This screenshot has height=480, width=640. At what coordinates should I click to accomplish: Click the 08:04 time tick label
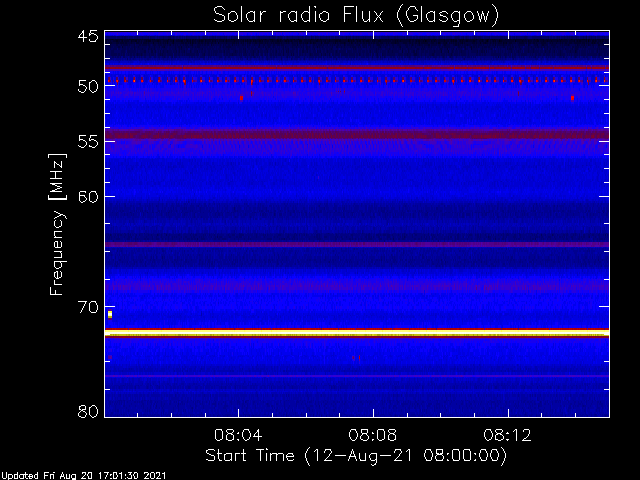pyautogui.click(x=238, y=435)
